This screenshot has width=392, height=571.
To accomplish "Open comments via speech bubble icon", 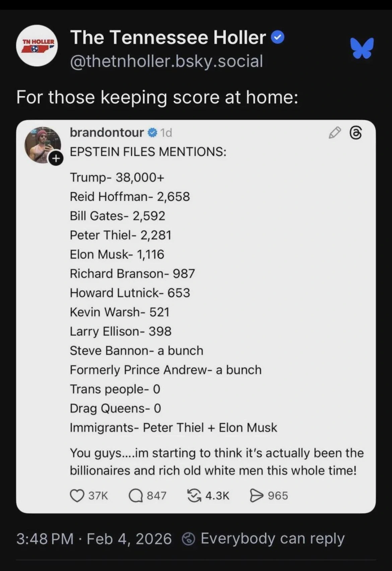I will click(136, 496).
